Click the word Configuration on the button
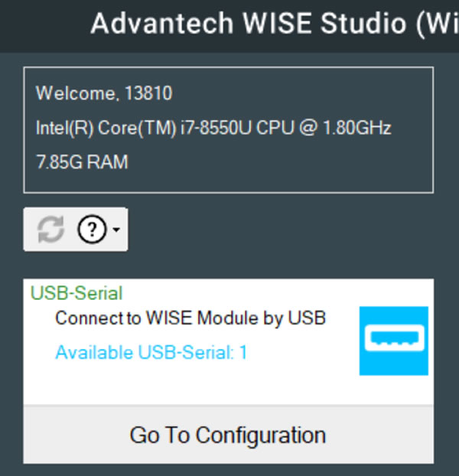The height and width of the screenshot is (476, 459). coord(261,435)
